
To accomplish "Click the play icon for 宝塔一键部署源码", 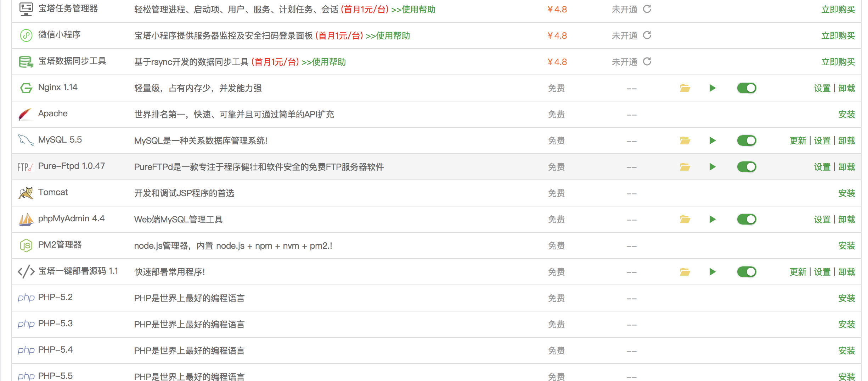I will pos(712,272).
